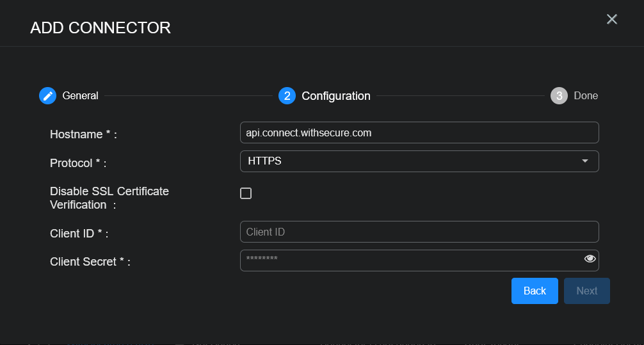The image size is (644, 345).
Task: Click the ADD CONNECTOR dialog title
Action: pyautogui.click(x=101, y=28)
